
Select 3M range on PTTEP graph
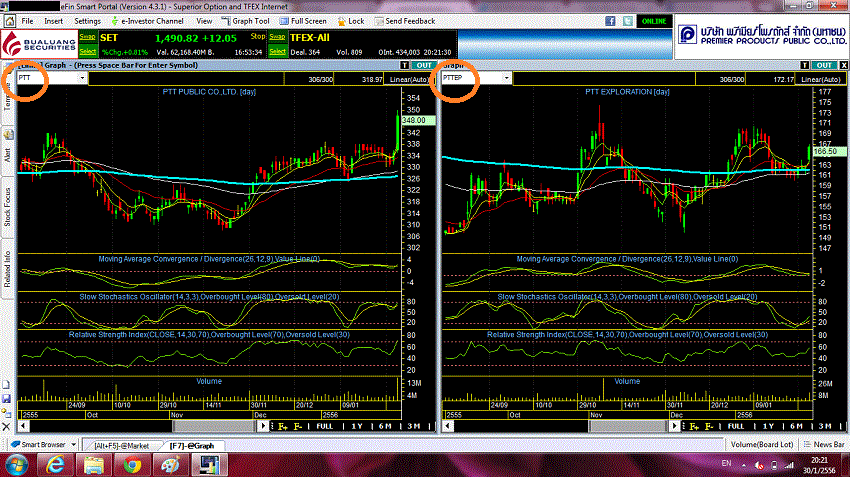tap(826, 427)
